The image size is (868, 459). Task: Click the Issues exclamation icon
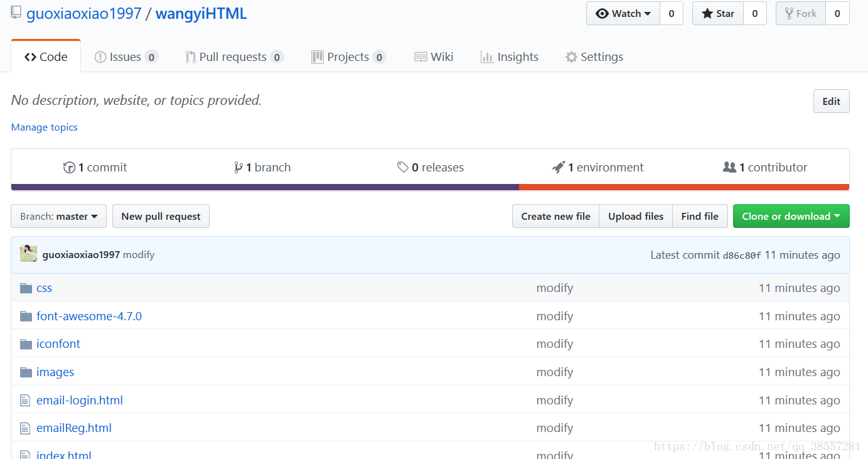(100, 57)
